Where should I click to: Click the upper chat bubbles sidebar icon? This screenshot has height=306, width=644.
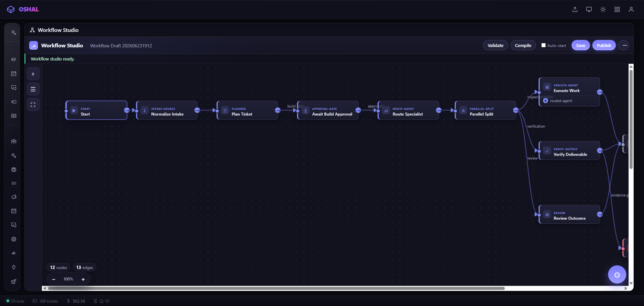coord(14,88)
